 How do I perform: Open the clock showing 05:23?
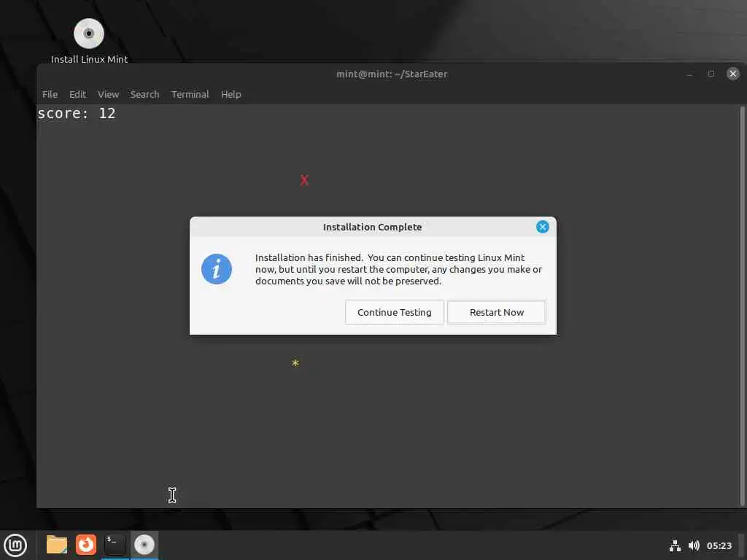pyautogui.click(x=719, y=545)
